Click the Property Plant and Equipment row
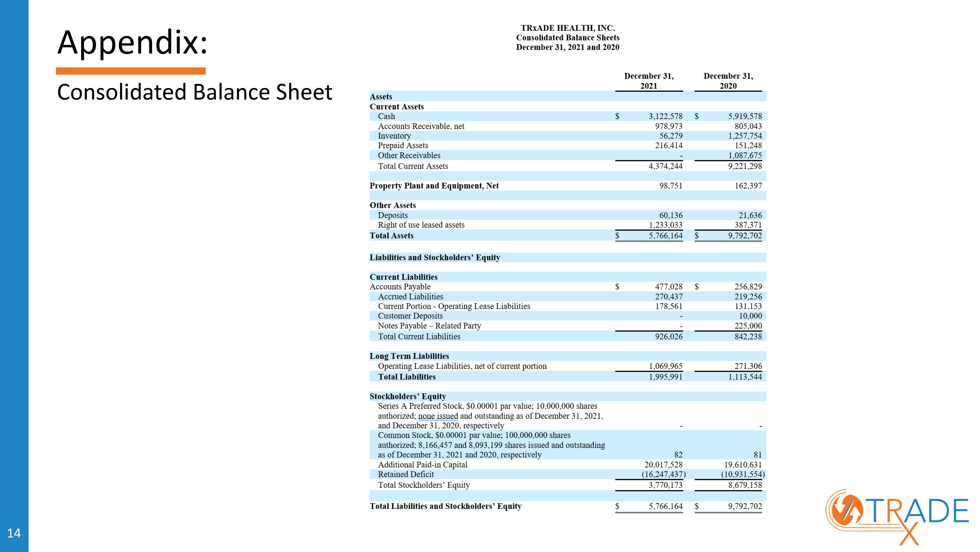Image resolution: width=980 pixels, height=552 pixels. (x=568, y=186)
